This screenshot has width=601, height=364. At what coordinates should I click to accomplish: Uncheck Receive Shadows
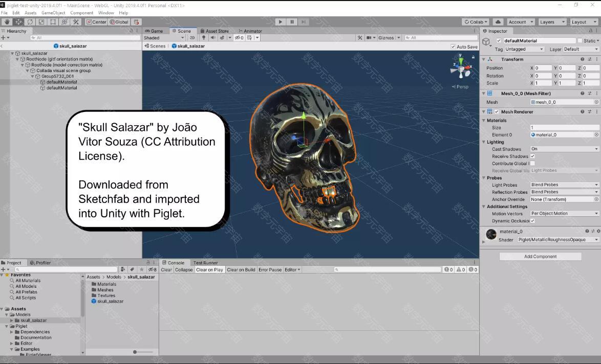pyautogui.click(x=532, y=156)
